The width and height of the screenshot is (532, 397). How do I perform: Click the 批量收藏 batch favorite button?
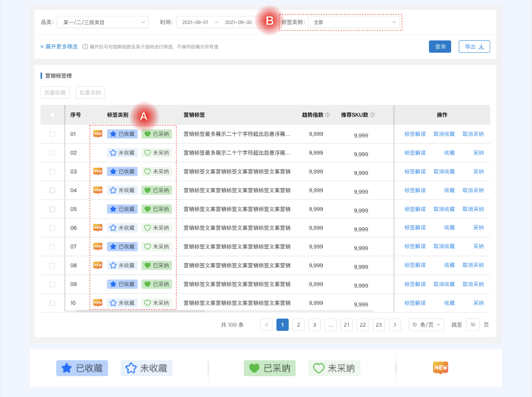pos(55,93)
